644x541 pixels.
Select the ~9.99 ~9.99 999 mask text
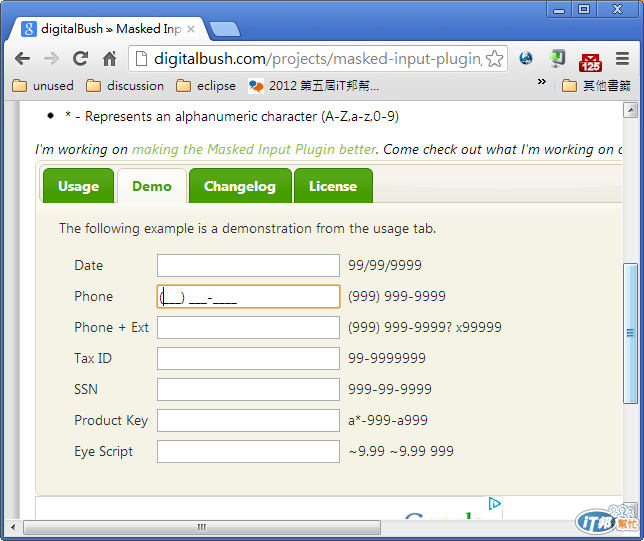pos(401,451)
